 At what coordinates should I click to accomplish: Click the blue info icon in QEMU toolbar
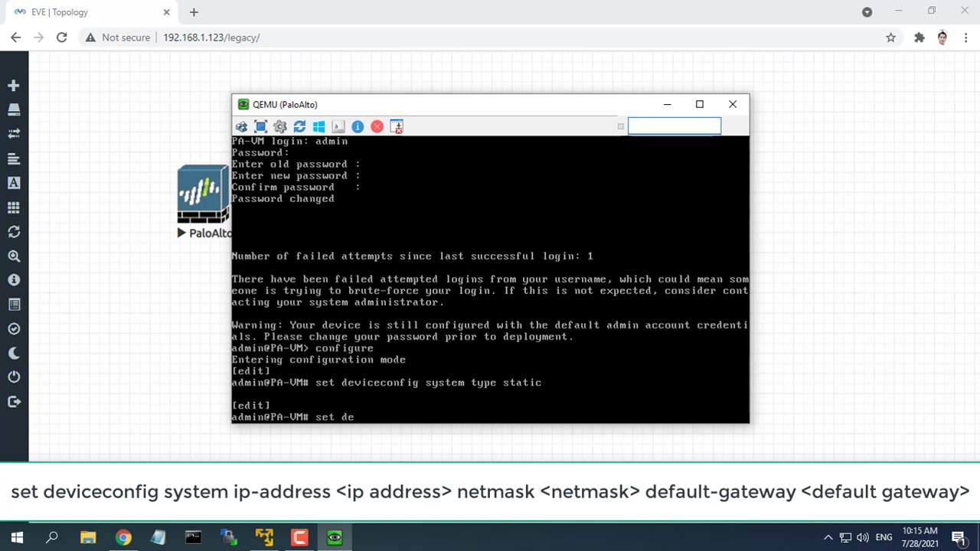[x=358, y=126]
